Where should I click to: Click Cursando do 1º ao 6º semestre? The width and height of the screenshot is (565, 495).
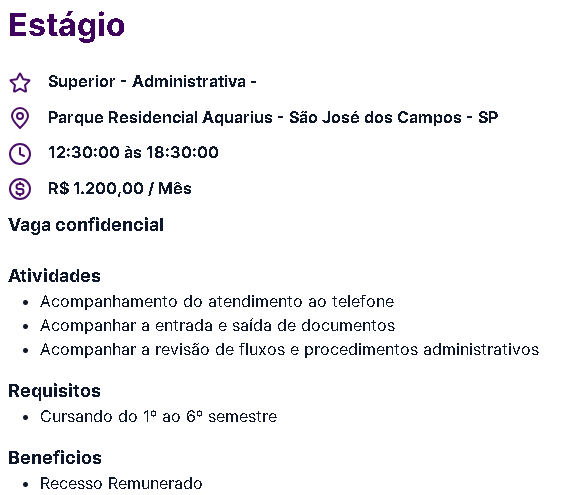[159, 417]
